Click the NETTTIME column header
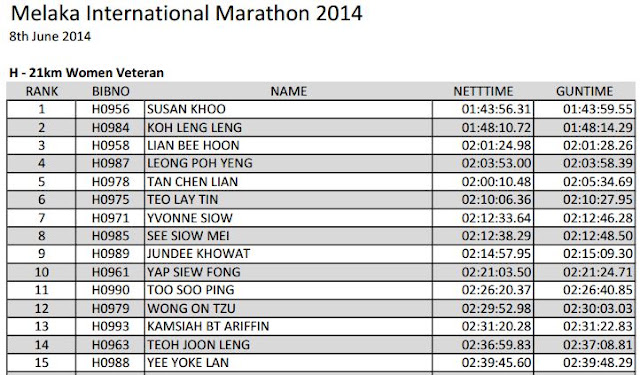 [483, 91]
